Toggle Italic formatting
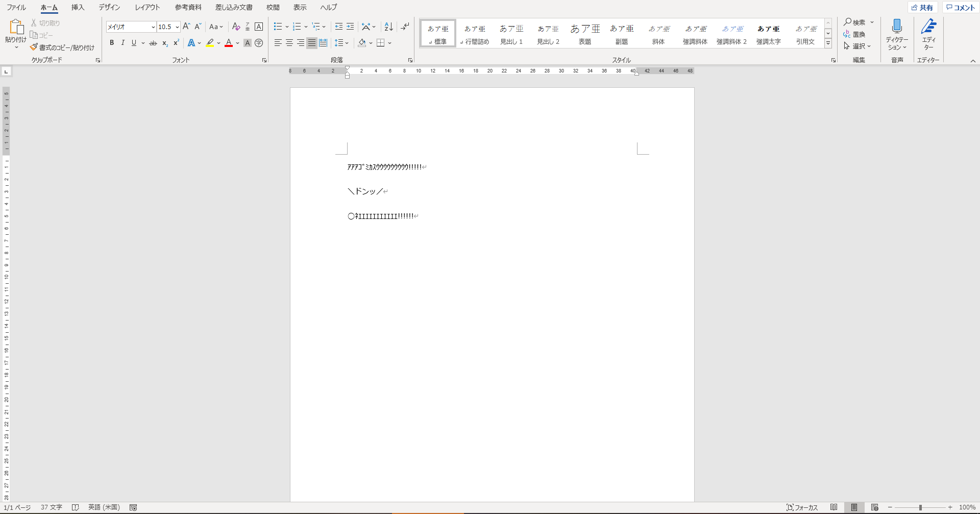 [123, 43]
